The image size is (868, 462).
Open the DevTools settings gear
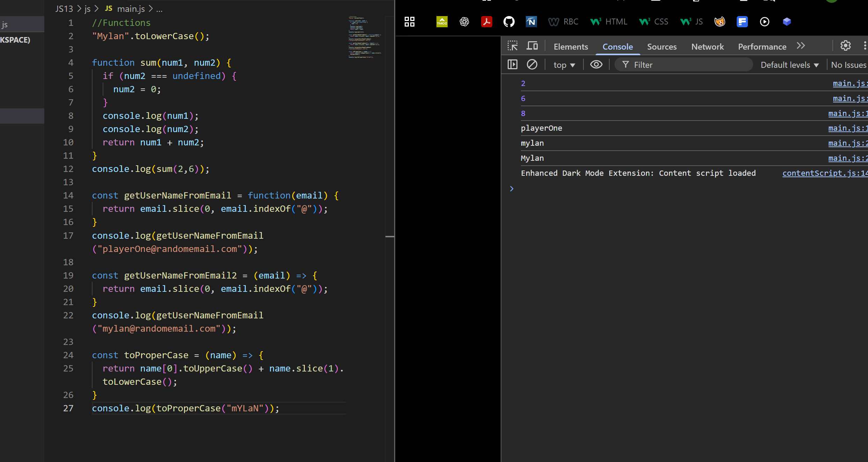[845, 46]
